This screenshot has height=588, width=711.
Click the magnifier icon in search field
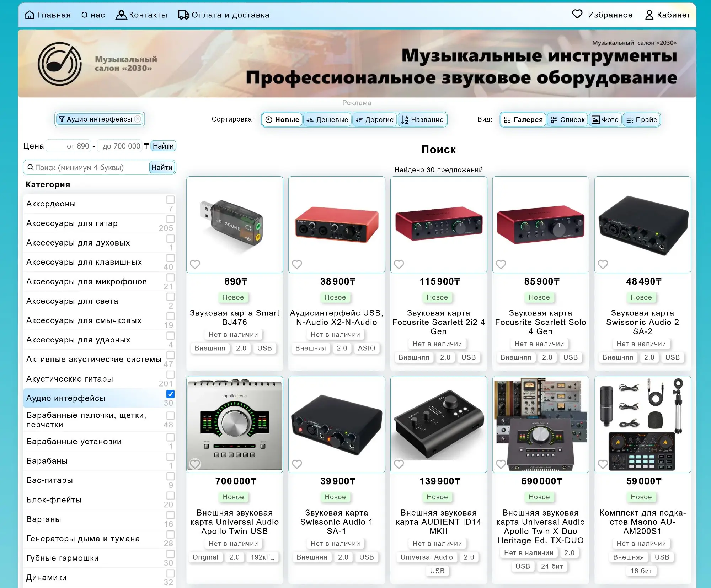[31, 167]
